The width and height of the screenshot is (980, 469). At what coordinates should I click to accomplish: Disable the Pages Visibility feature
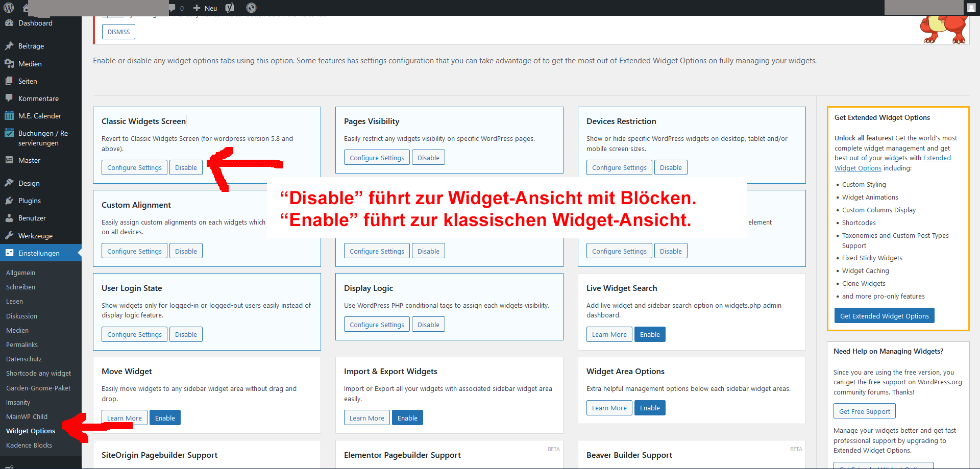click(428, 158)
